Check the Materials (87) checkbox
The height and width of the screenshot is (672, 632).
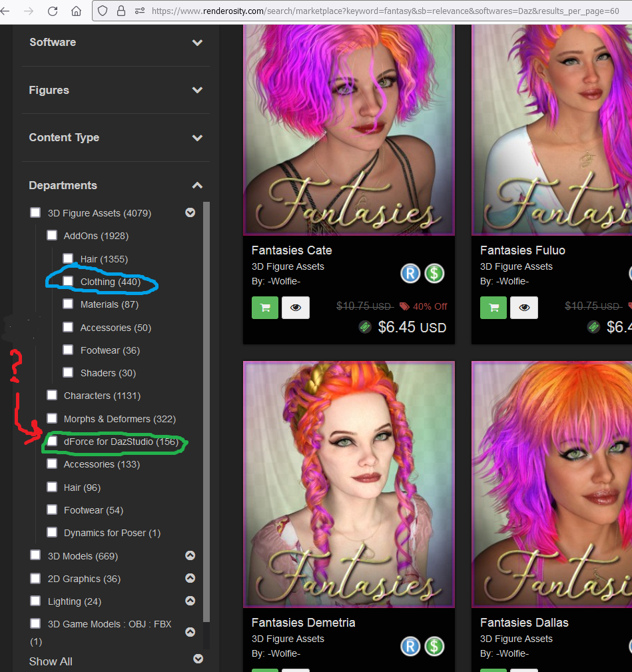[x=68, y=304]
